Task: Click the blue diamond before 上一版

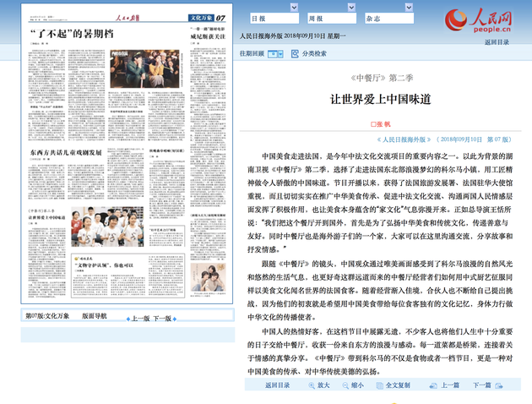Action: coord(128,319)
